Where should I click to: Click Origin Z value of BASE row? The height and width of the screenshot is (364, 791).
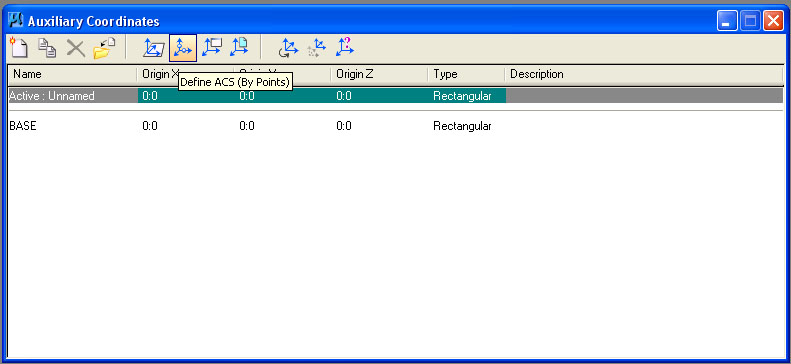tap(344, 126)
